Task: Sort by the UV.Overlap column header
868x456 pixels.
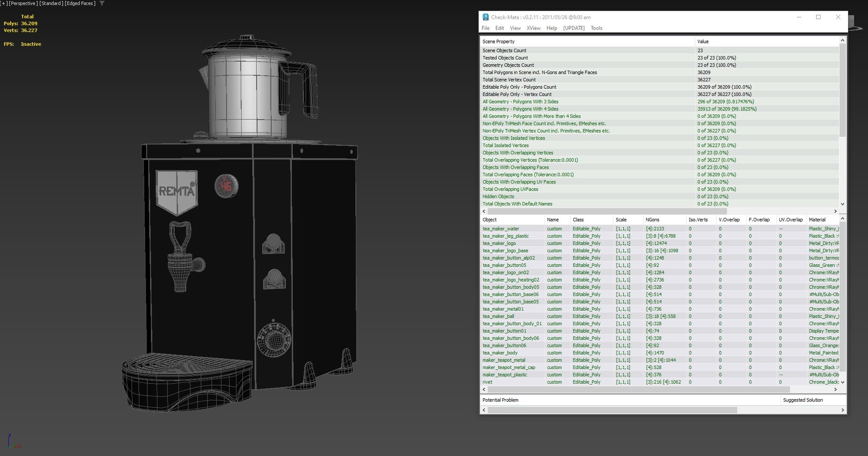Action: pyautogui.click(x=791, y=220)
